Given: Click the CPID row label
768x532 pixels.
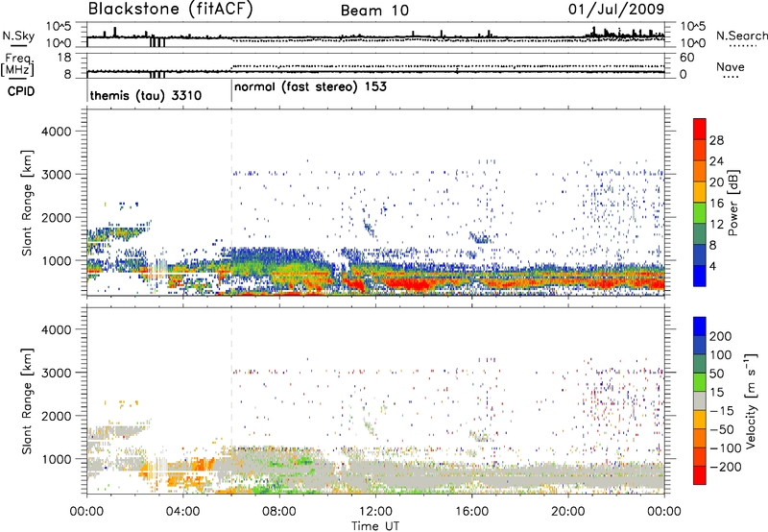Looking at the screenshot, I should (21, 91).
